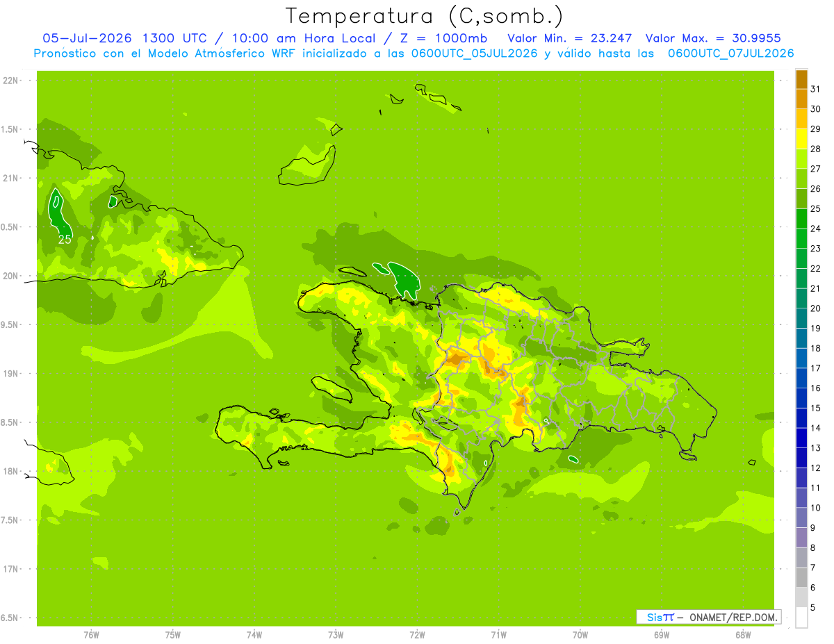Click the title Temperatura (C,somb.)
834x644 pixels.
(425, 16)
